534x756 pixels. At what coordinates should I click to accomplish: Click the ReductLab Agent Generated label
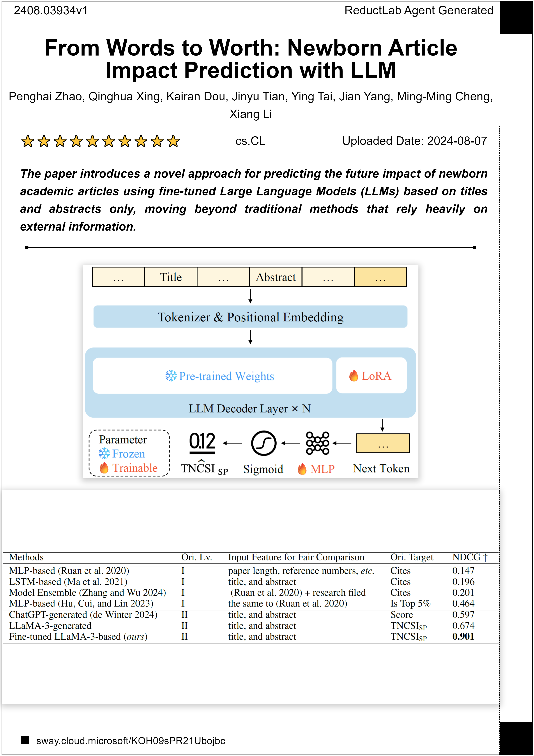419,10
